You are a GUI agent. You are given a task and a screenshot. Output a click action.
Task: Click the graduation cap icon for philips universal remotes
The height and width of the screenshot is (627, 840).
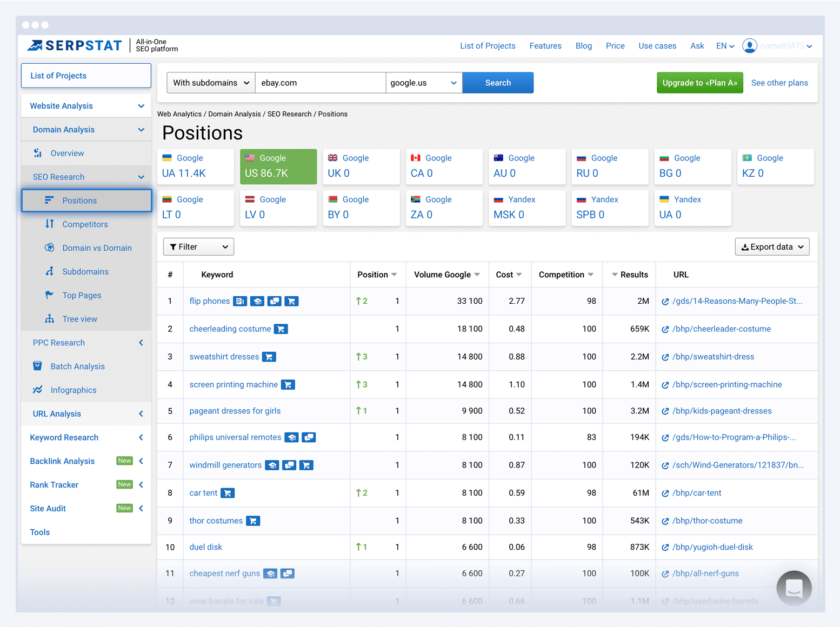(x=292, y=437)
